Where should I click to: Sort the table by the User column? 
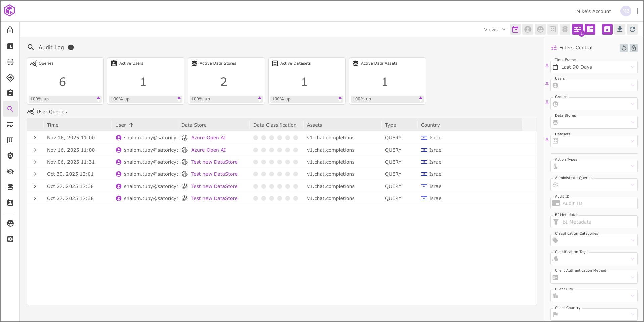coord(121,125)
